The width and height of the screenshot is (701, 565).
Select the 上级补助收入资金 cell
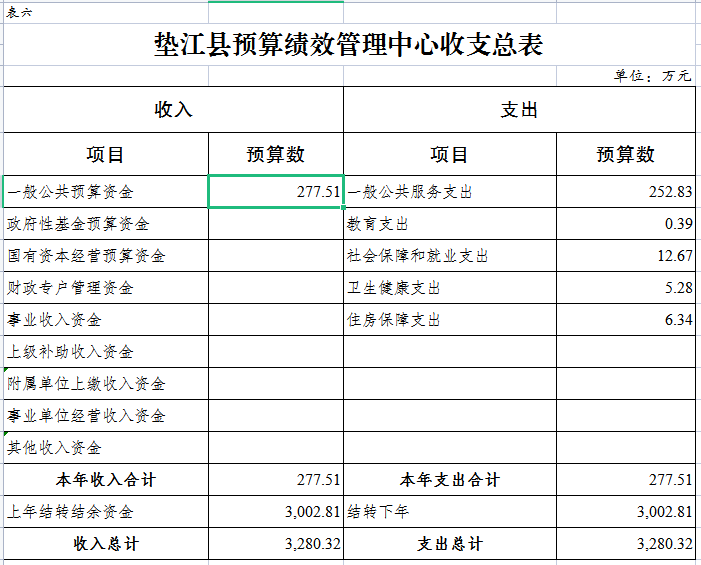106,351
